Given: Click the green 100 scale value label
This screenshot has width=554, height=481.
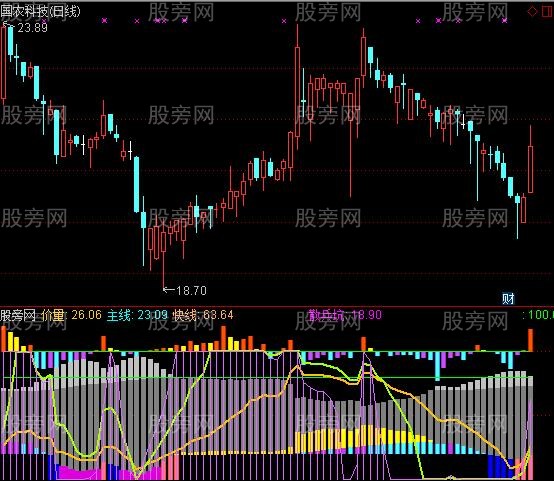Looking at the screenshot, I should tap(538, 315).
